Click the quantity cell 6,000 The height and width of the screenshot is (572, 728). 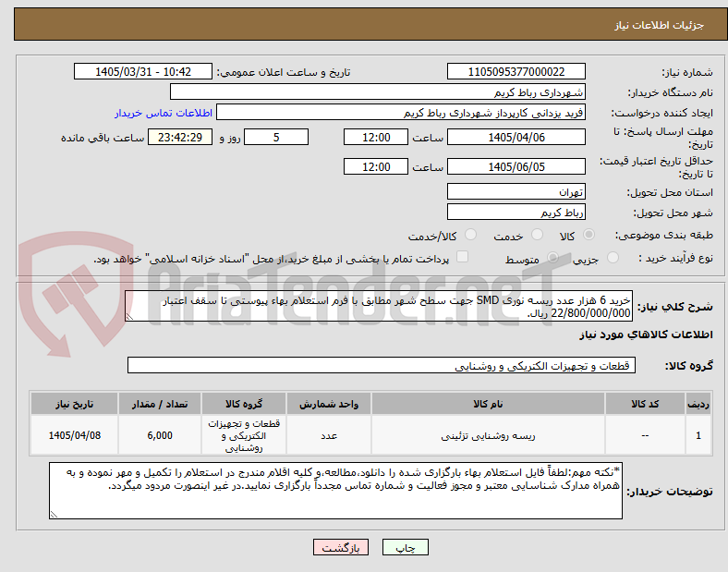tap(160, 435)
